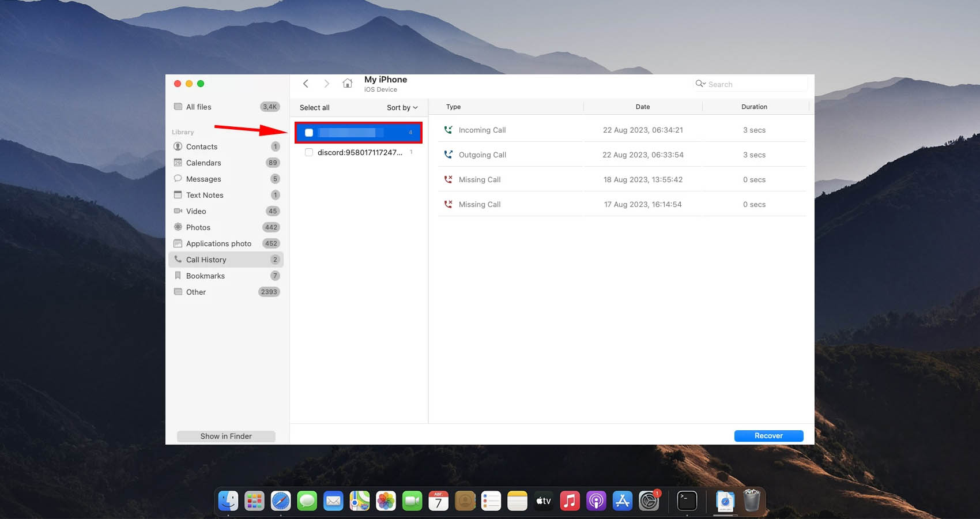Click the Incoming Call phone icon
The height and width of the screenshot is (519, 980).
coord(448,130)
